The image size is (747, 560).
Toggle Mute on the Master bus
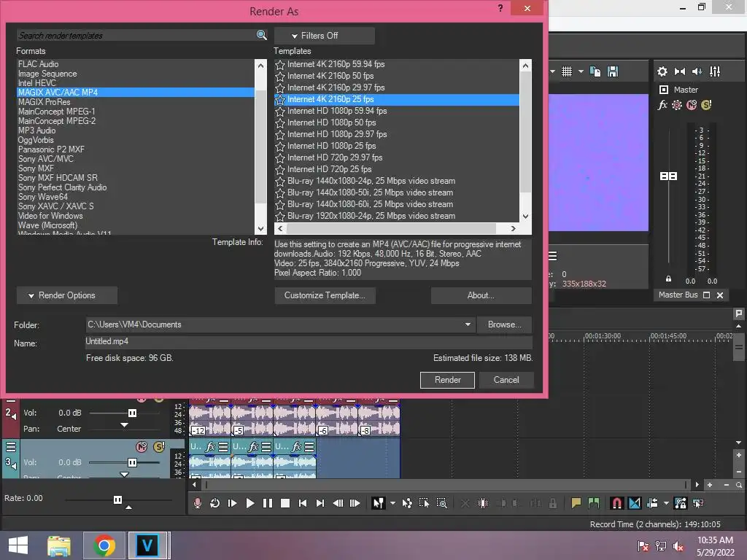point(692,105)
